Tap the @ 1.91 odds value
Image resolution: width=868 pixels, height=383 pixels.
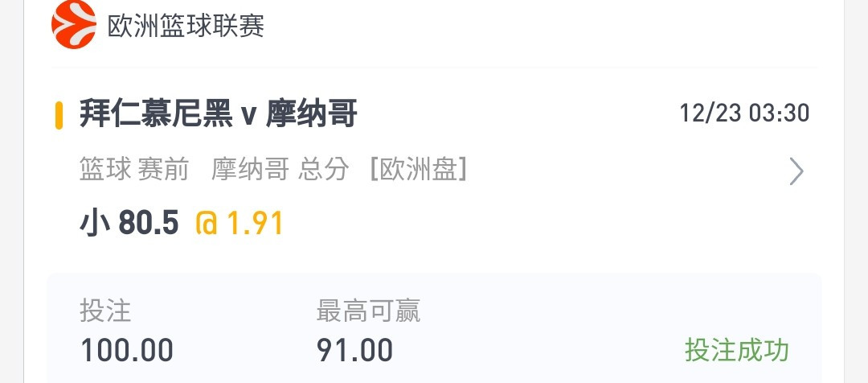point(240,224)
